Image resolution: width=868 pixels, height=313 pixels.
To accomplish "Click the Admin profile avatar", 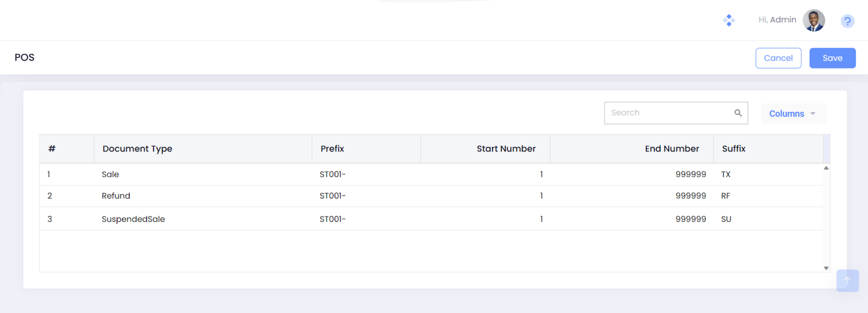I will click(813, 21).
